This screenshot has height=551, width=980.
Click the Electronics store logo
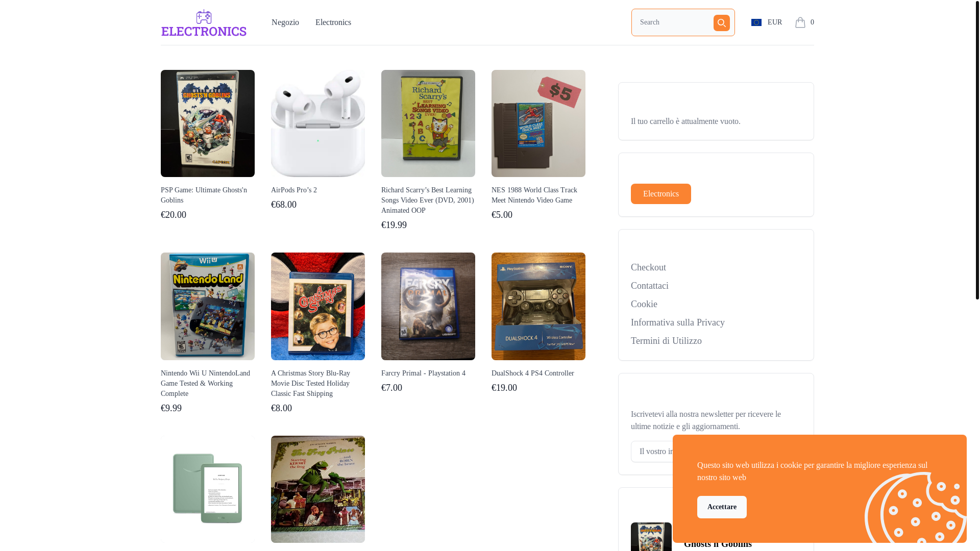pos(204,23)
